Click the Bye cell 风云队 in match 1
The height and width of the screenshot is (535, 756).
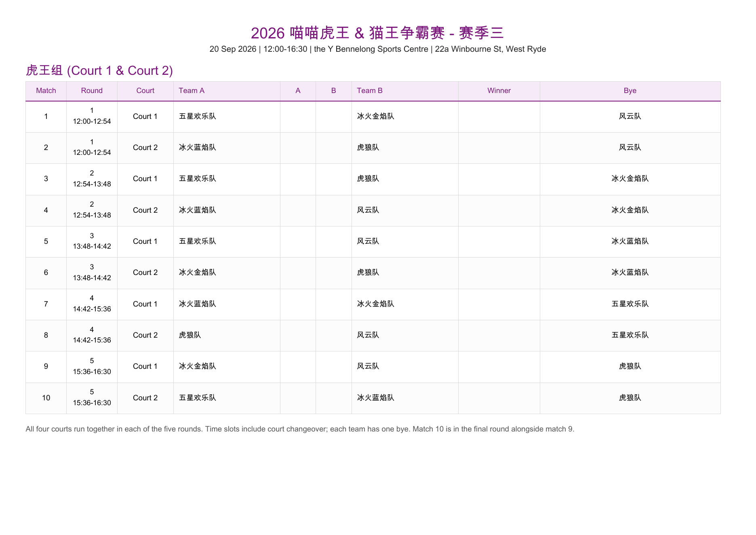click(x=630, y=116)
